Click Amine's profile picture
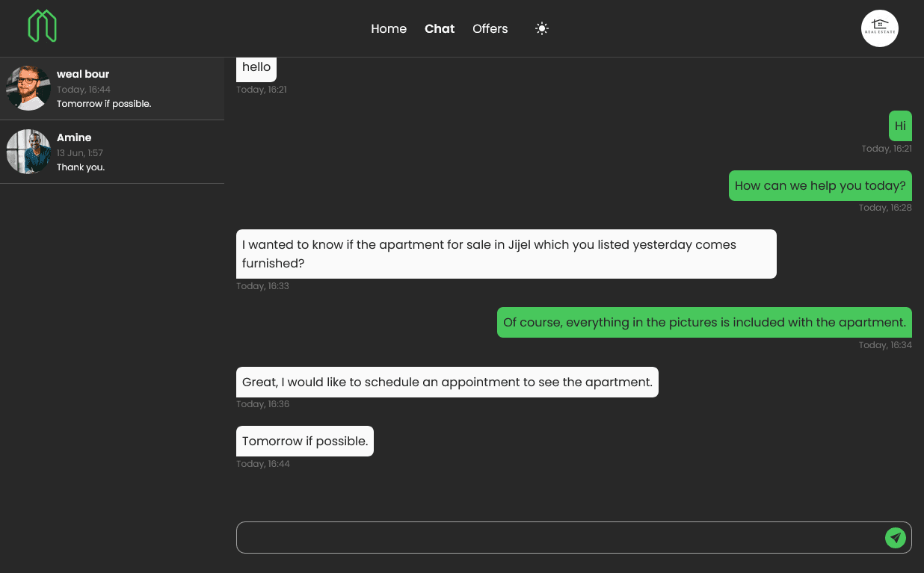The width and height of the screenshot is (924, 573). 28,152
